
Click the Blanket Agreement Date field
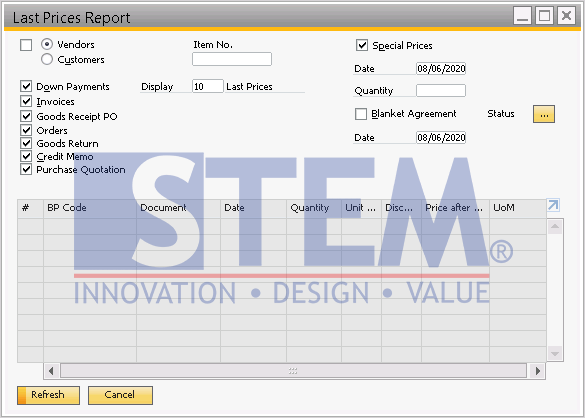pyautogui.click(x=441, y=137)
